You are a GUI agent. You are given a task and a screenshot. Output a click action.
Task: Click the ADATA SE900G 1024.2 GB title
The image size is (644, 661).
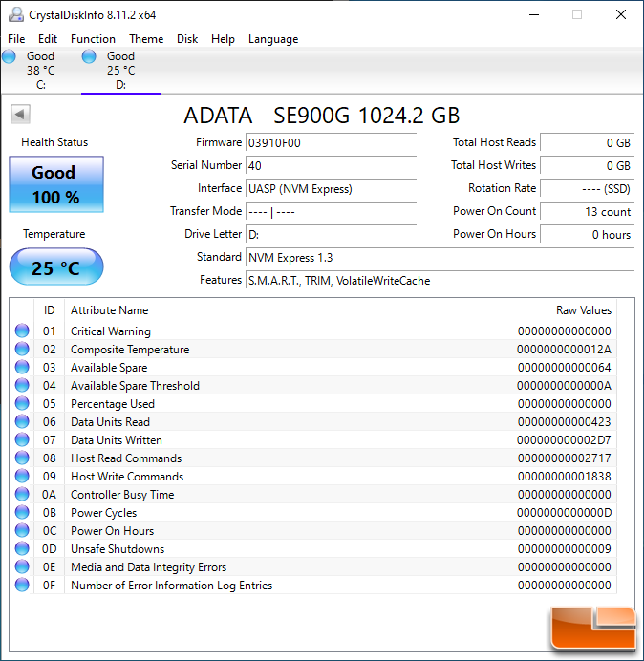(x=321, y=115)
